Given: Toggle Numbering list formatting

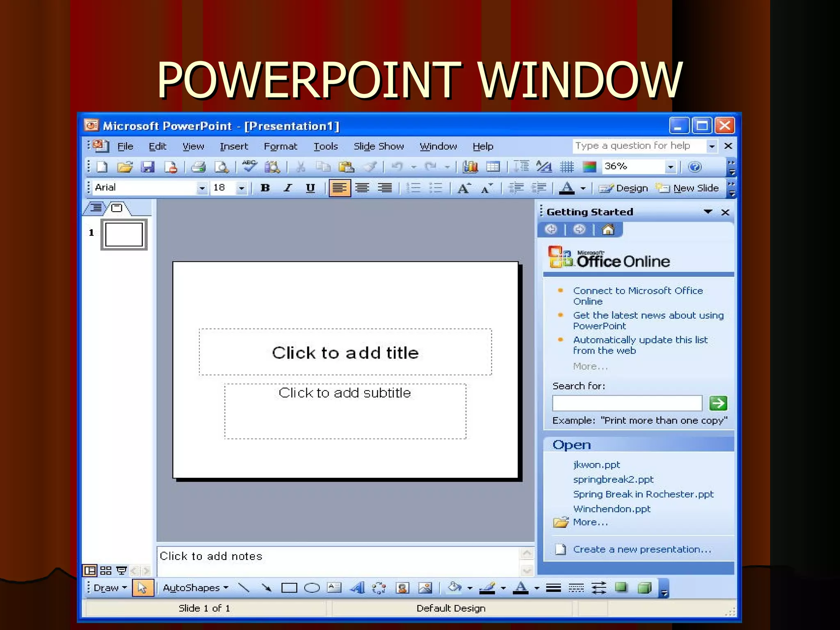Looking at the screenshot, I should pos(413,188).
